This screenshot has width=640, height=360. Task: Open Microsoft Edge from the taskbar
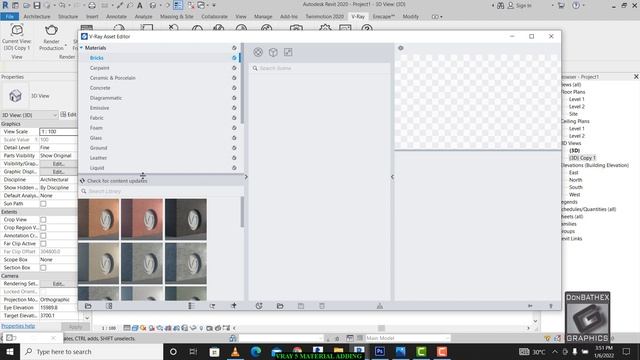tap(256, 351)
